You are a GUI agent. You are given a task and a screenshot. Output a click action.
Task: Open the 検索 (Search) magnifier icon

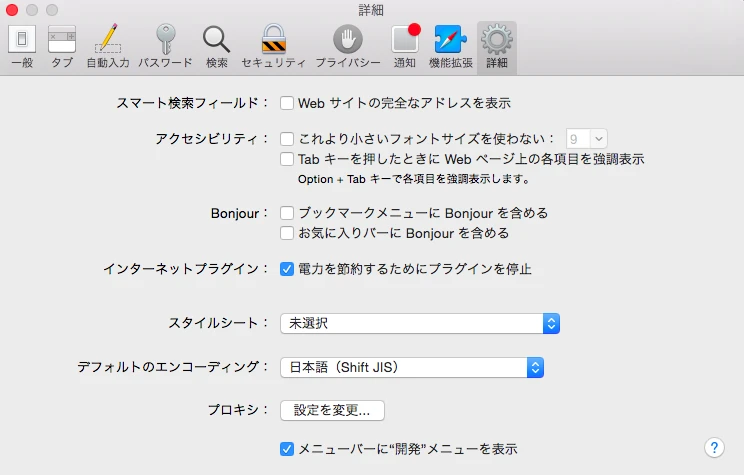pyautogui.click(x=216, y=46)
